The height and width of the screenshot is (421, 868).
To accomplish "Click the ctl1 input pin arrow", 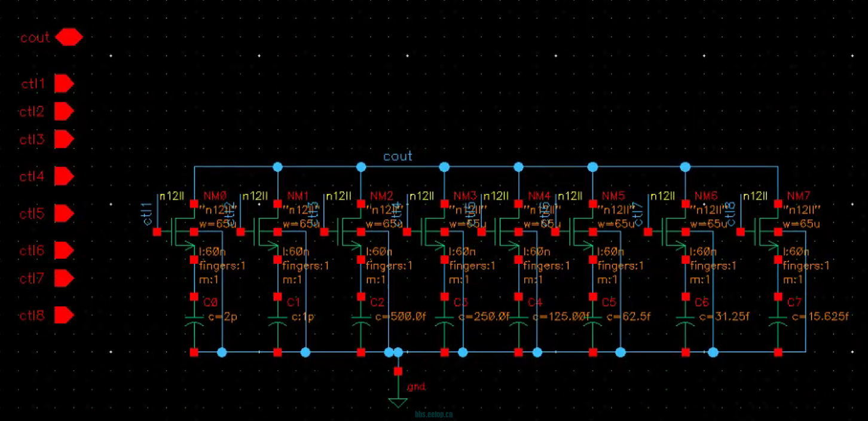I will (x=64, y=84).
